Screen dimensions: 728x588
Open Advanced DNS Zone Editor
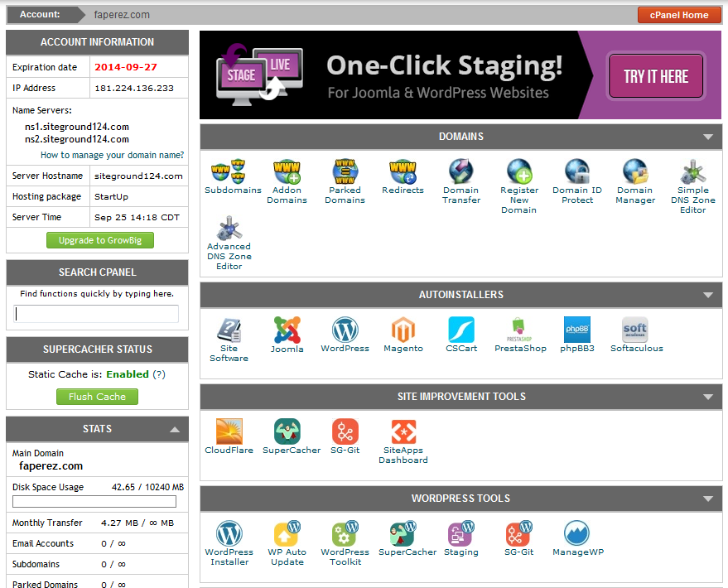[x=229, y=243]
